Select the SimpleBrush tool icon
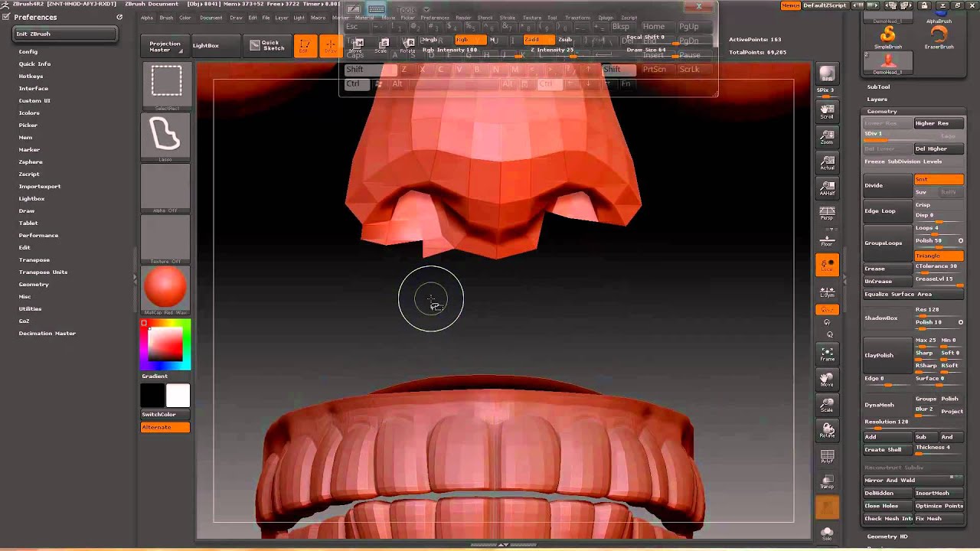The width and height of the screenshot is (980, 551). click(888, 37)
